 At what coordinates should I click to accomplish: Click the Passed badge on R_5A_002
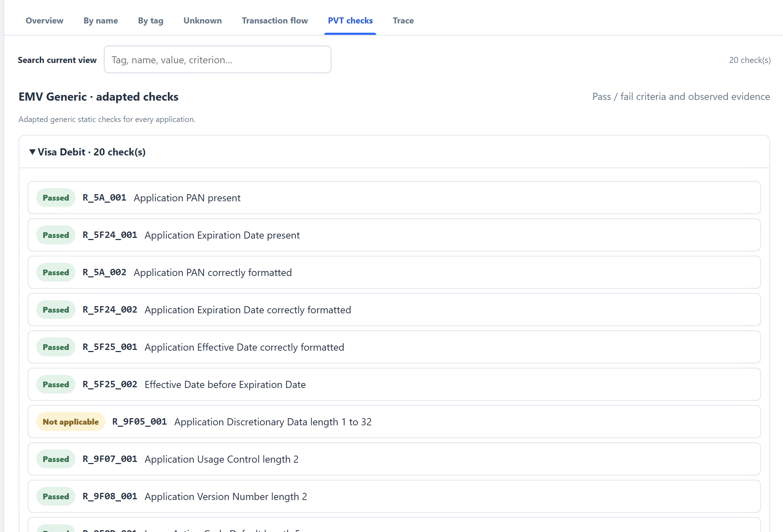pyautogui.click(x=56, y=272)
